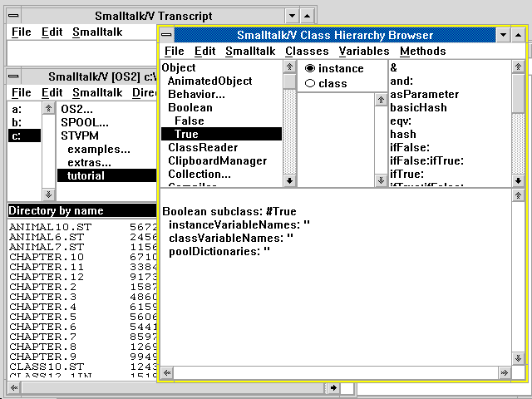Viewport: 532px width, 399px height.
Task: Select the asParameter method
Action: click(x=425, y=94)
